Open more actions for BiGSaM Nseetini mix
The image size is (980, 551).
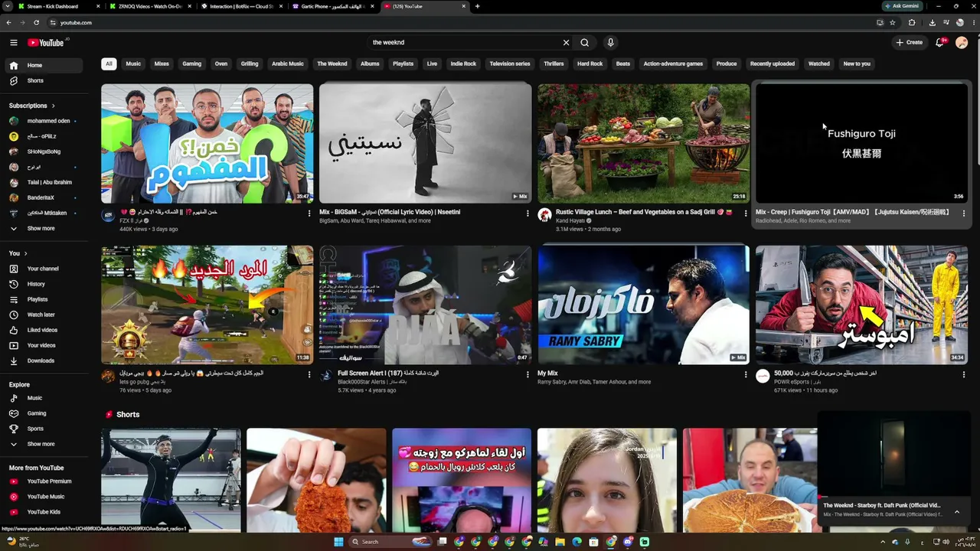528,214
